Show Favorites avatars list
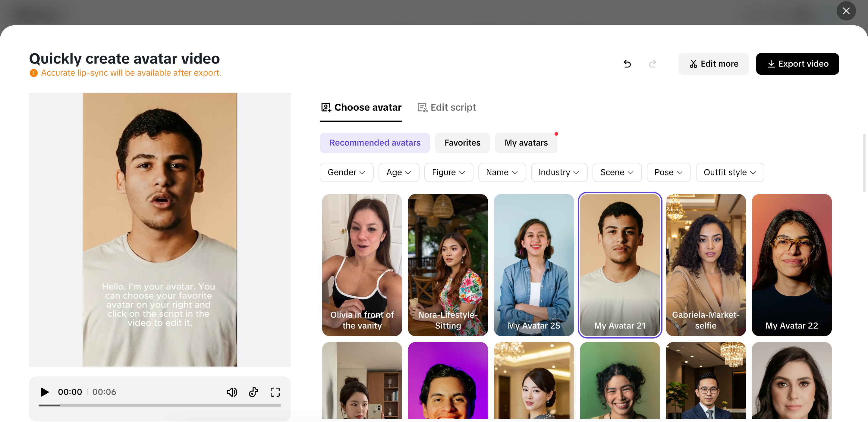The image size is (868, 422). [462, 143]
